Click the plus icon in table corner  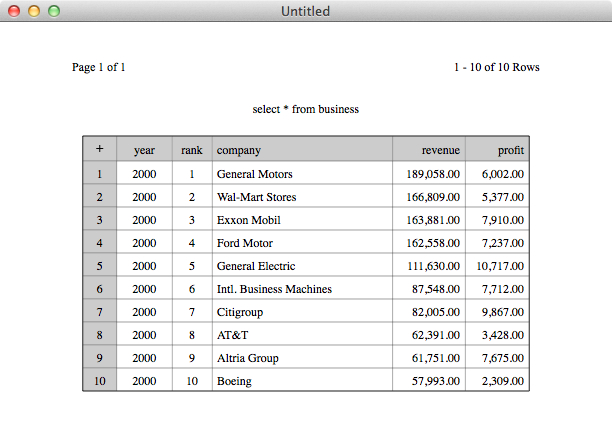100,149
